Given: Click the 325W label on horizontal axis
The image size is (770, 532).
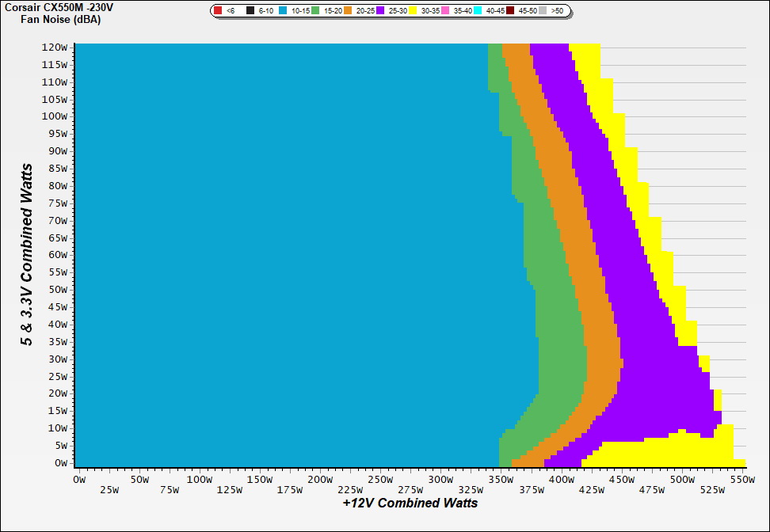Looking at the screenshot, I should [x=471, y=490].
